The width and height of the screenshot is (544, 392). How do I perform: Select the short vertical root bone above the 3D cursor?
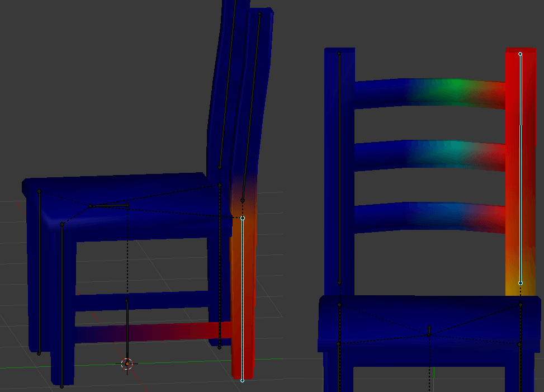(127, 330)
